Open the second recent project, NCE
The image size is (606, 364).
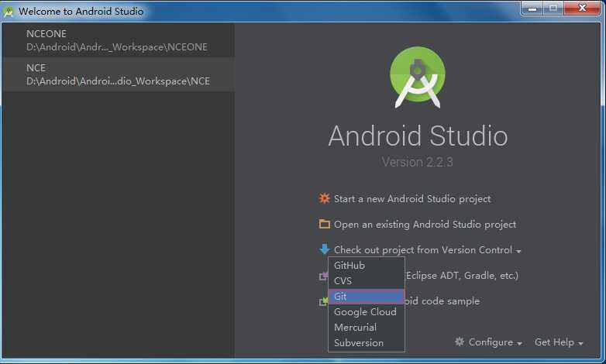click(118, 74)
